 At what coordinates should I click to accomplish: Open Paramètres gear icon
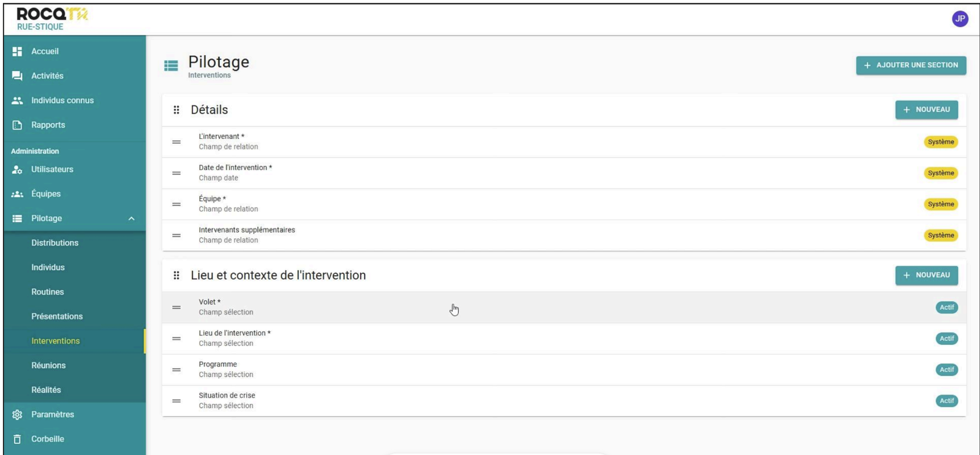pos(17,415)
